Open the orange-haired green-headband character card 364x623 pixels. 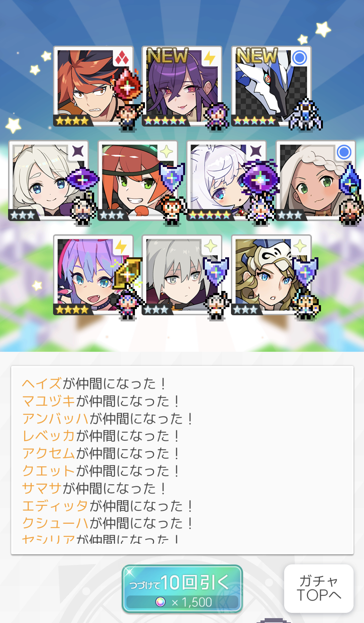point(138,181)
